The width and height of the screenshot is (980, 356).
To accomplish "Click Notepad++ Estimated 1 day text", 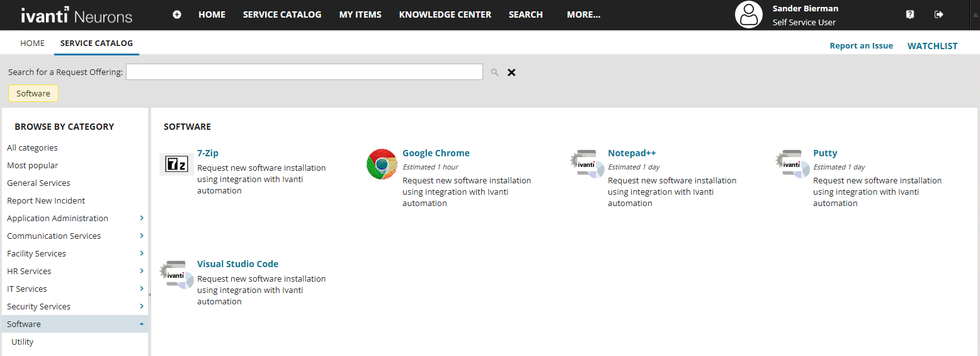I will [634, 167].
